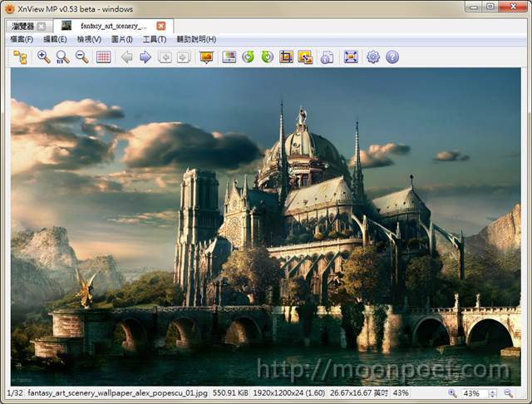Close the fantasy_art_scenery image tab
Image resolution: width=532 pixels, height=404 pixels.
[161, 26]
